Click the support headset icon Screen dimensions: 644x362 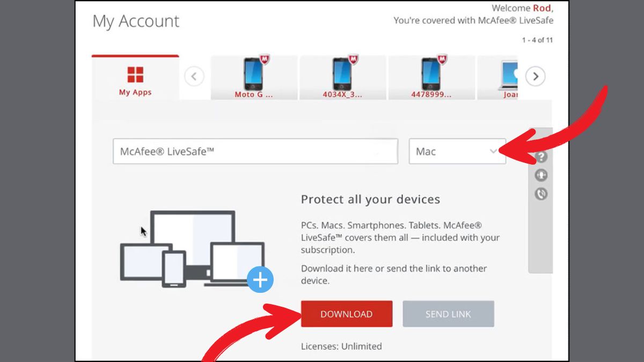click(541, 175)
